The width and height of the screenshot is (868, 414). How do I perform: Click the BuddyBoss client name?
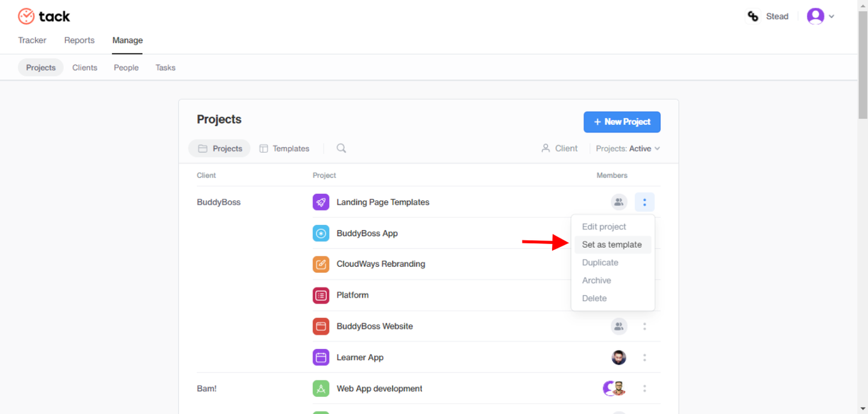pyautogui.click(x=219, y=202)
